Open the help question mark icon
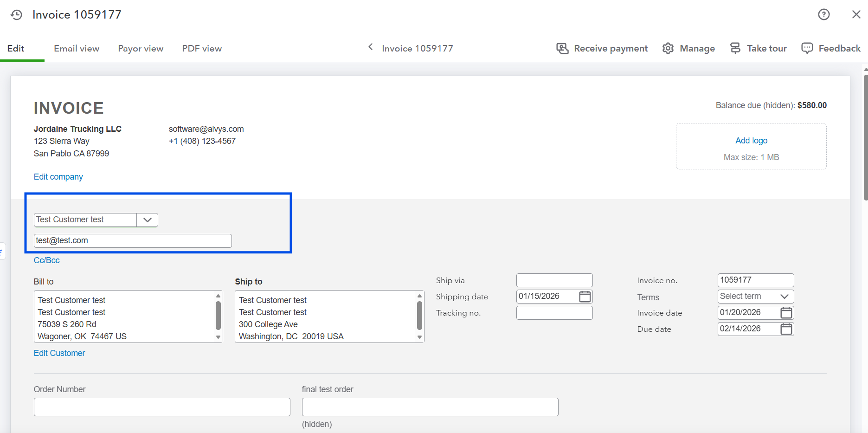Viewport: 868px width, 433px height. (x=824, y=14)
